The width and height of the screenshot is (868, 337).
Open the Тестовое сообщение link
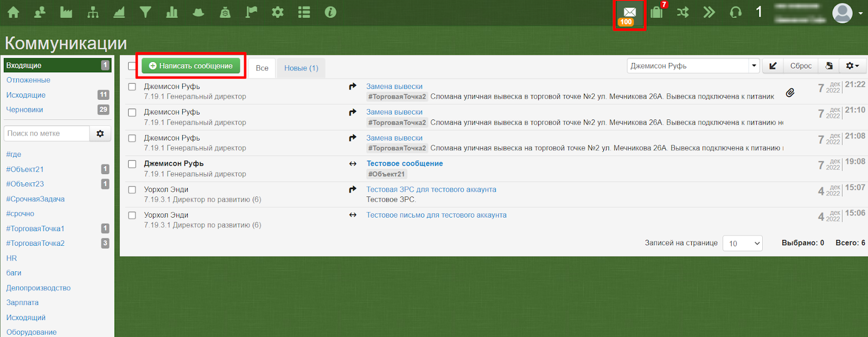(405, 163)
